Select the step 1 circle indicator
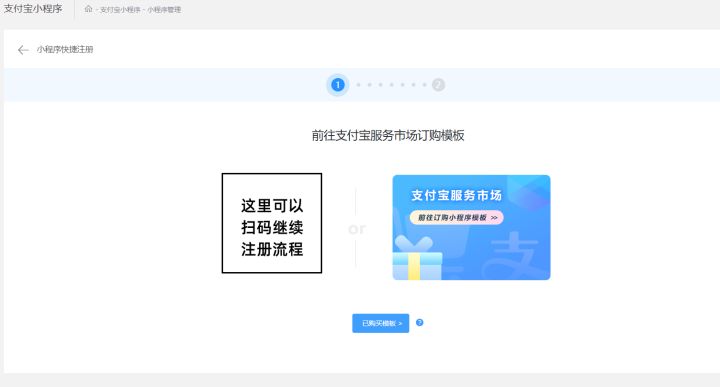Viewport: 720px width, 387px height. pyautogui.click(x=338, y=85)
